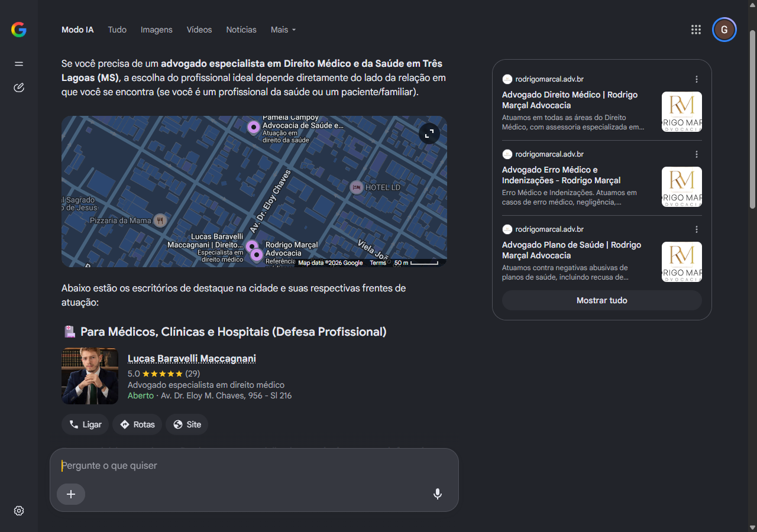
Task: Click the Ligar call button
Action: coord(85,424)
